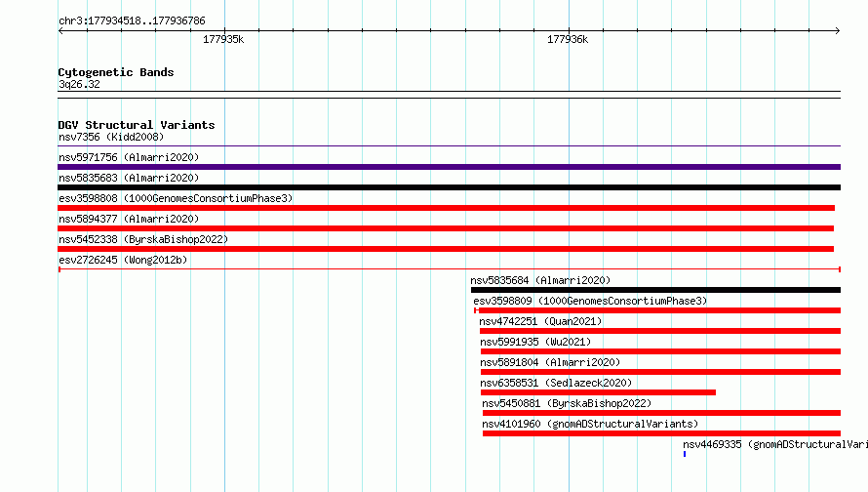Click the left arrow end of the ruler
The image size is (868, 492).
[60, 30]
